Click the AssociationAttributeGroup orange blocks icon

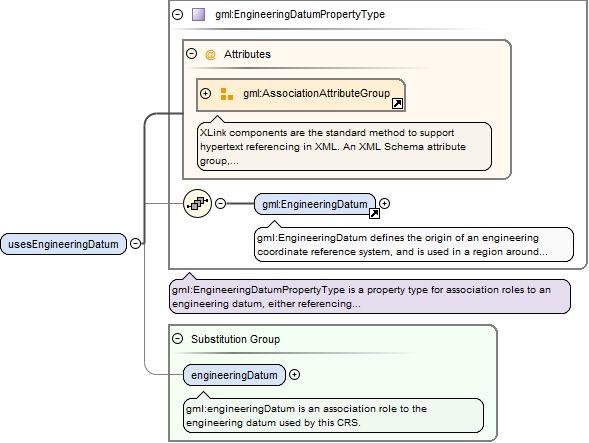(x=227, y=94)
